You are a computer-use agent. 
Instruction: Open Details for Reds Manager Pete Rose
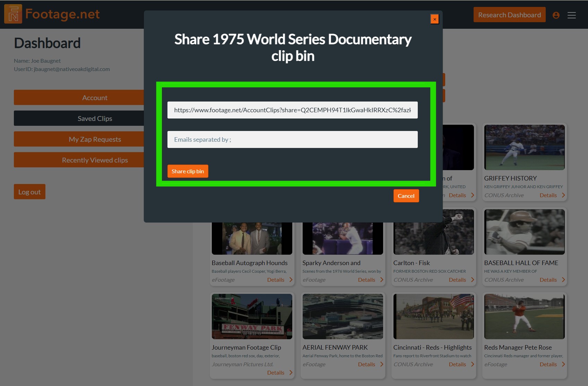point(548,365)
